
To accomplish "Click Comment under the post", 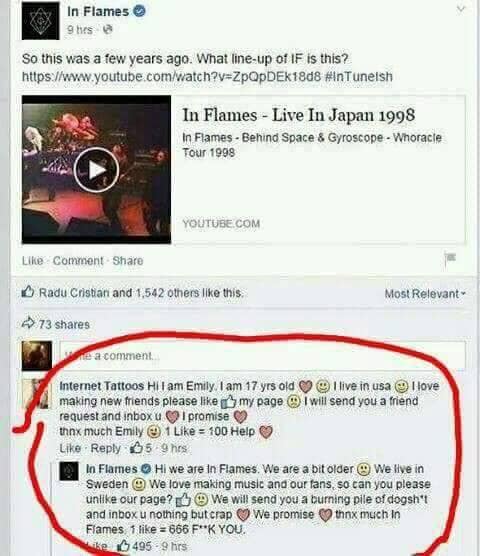I will click(x=78, y=261).
